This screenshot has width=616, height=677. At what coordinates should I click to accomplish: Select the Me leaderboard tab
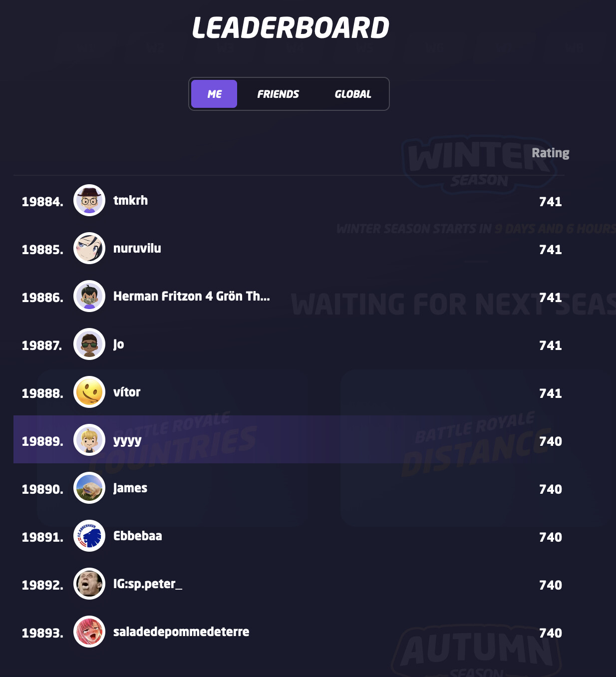pyautogui.click(x=214, y=94)
